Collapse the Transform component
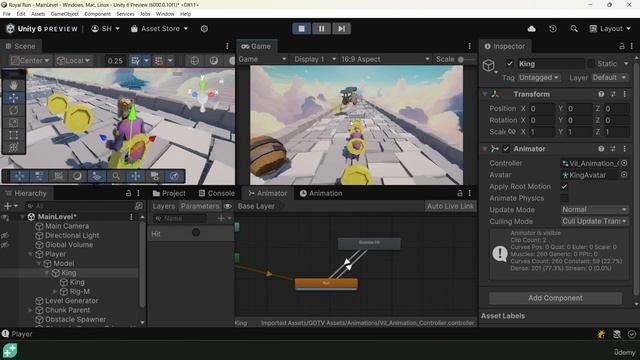This screenshot has width=640, height=360. pyautogui.click(x=485, y=94)
